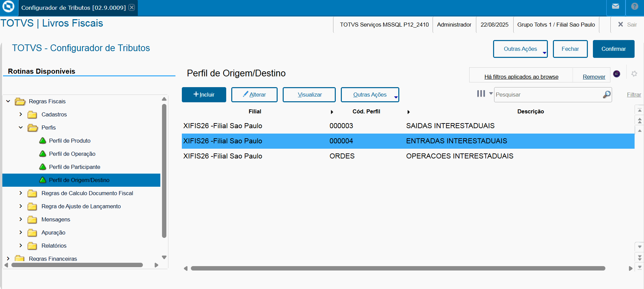Screen dimensions: 644x289
Task: Move down one record with the single down arrow
Action: tap(640, 247)
